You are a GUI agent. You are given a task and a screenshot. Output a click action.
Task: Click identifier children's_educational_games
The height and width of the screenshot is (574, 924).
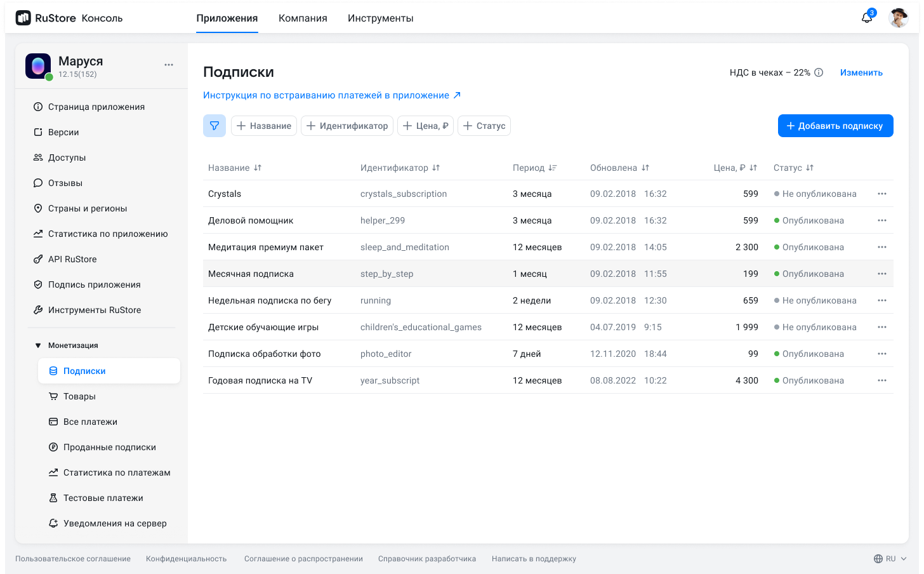coord(421,327)
